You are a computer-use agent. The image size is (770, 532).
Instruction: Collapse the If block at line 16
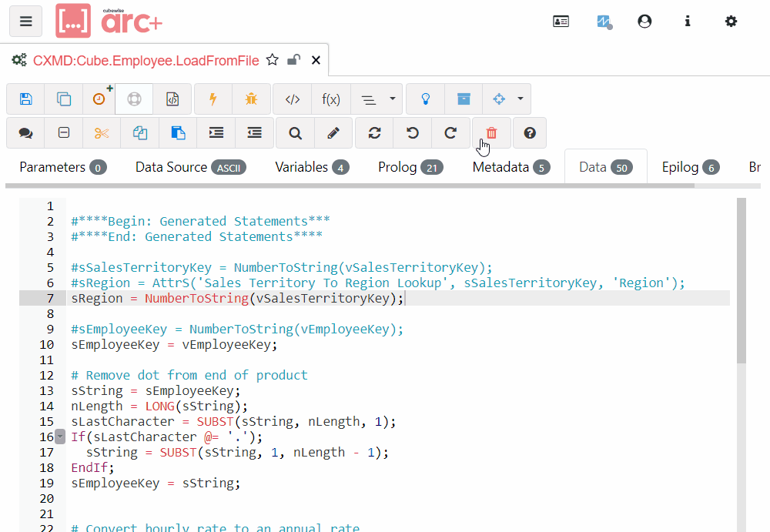tap(60, 437)
